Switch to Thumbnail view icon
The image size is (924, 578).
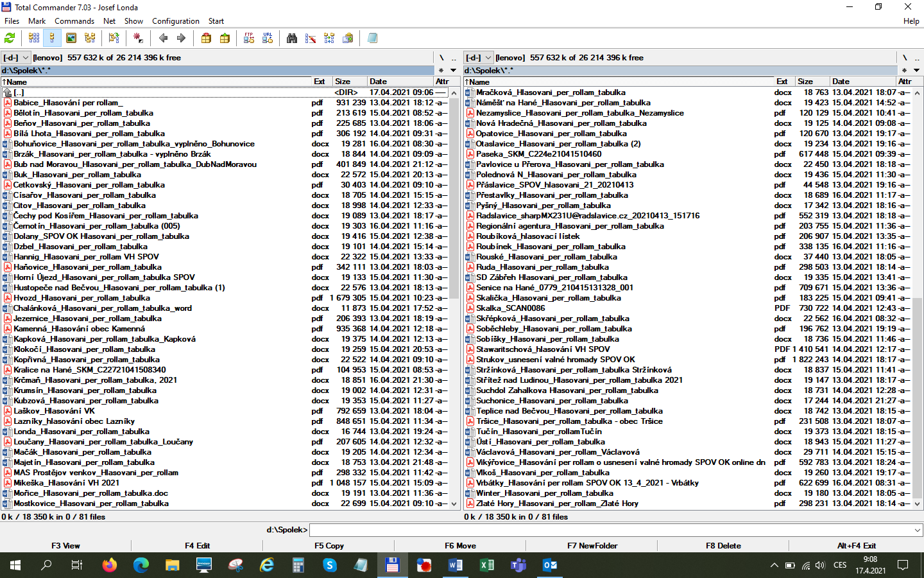coord(71,39)
